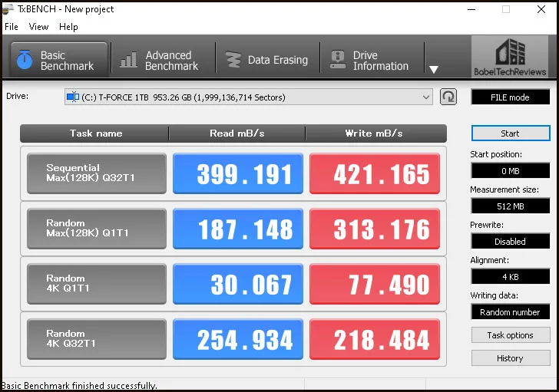
Task: Open the File menu
Action: click(x=12, y=27)
